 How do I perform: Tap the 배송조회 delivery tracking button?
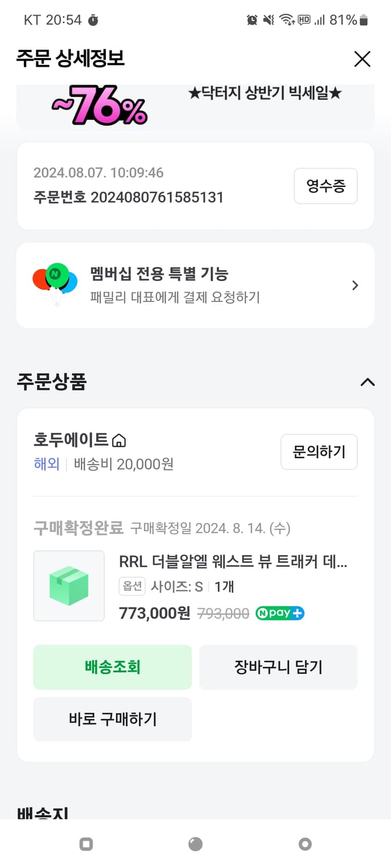tap(112, 667)
